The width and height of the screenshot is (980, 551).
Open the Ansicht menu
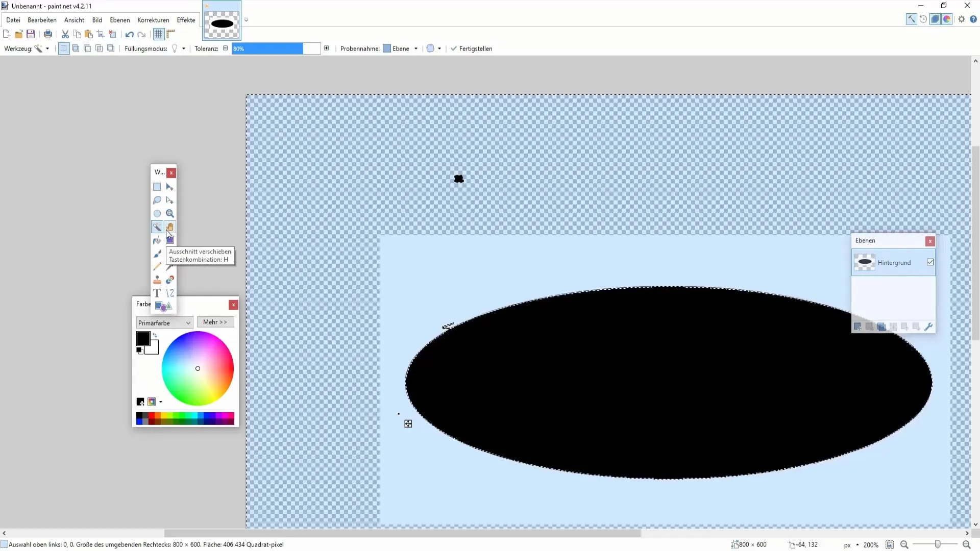point(74,20)
